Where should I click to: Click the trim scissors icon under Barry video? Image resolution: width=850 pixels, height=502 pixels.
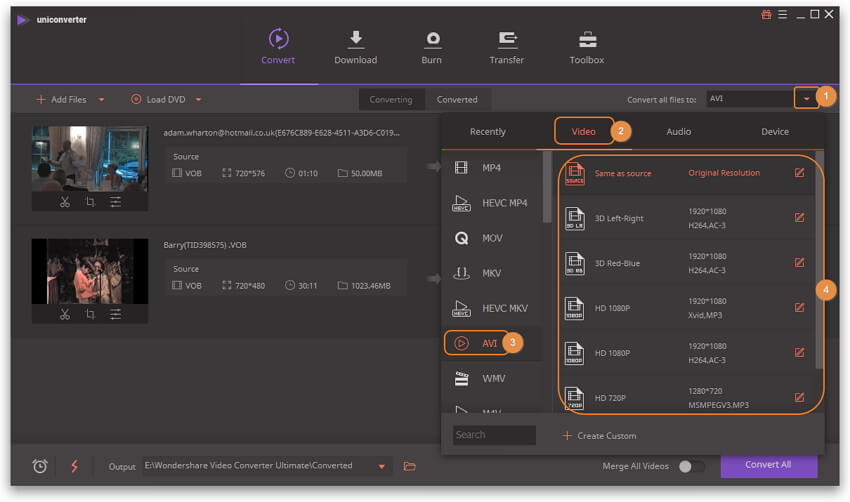pos(65,314)
